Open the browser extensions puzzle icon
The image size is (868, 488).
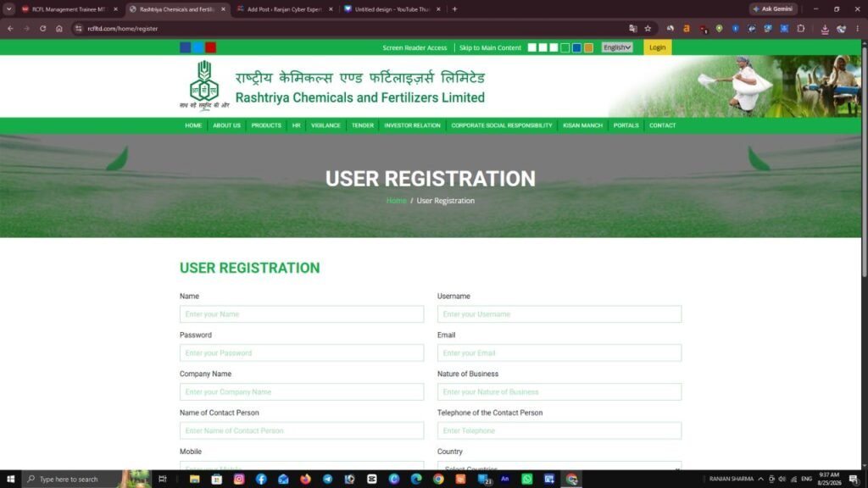coord(800,28)
